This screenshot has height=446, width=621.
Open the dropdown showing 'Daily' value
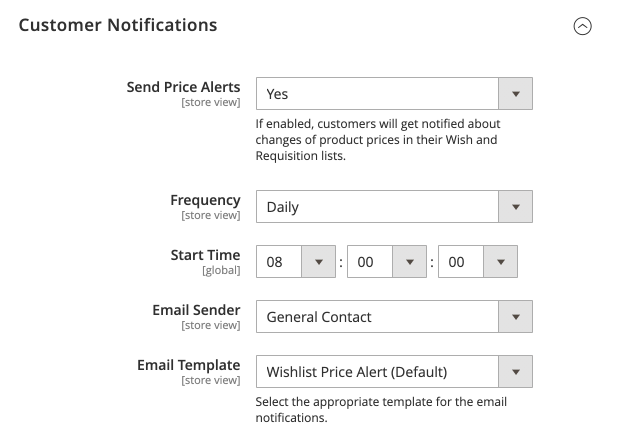coord(378,207)
